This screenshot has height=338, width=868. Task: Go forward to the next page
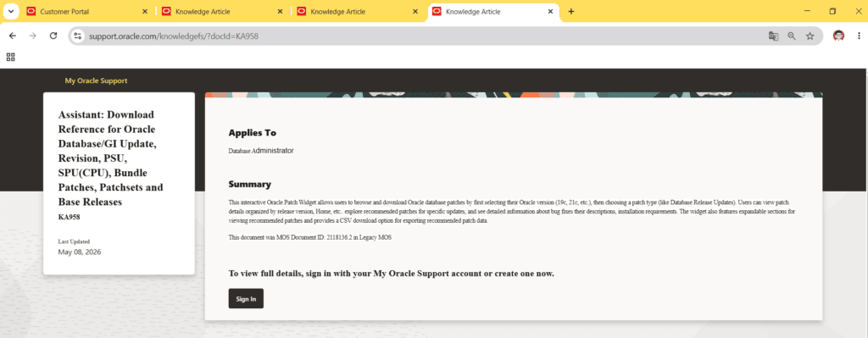tap(33, 36)
